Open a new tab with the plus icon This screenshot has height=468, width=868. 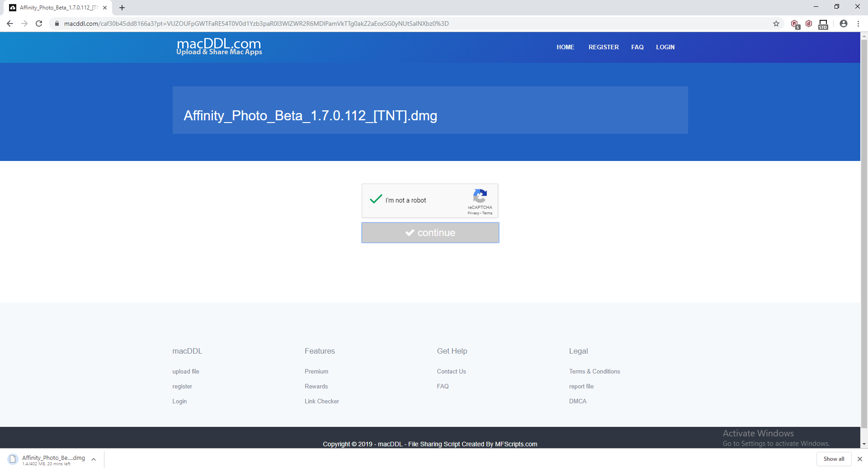(122, 7)
